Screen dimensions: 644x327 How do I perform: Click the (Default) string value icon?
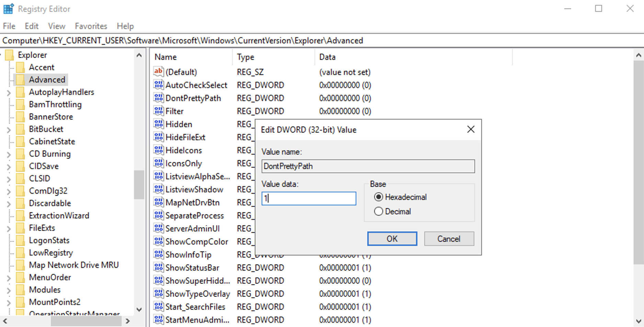[158, 72]
